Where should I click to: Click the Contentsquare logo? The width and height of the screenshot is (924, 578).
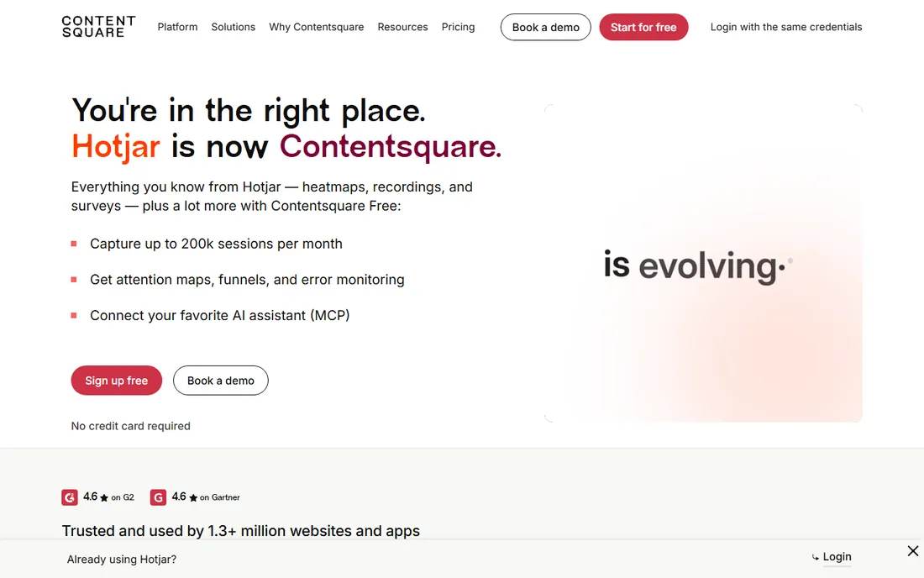tap(98, 27)
